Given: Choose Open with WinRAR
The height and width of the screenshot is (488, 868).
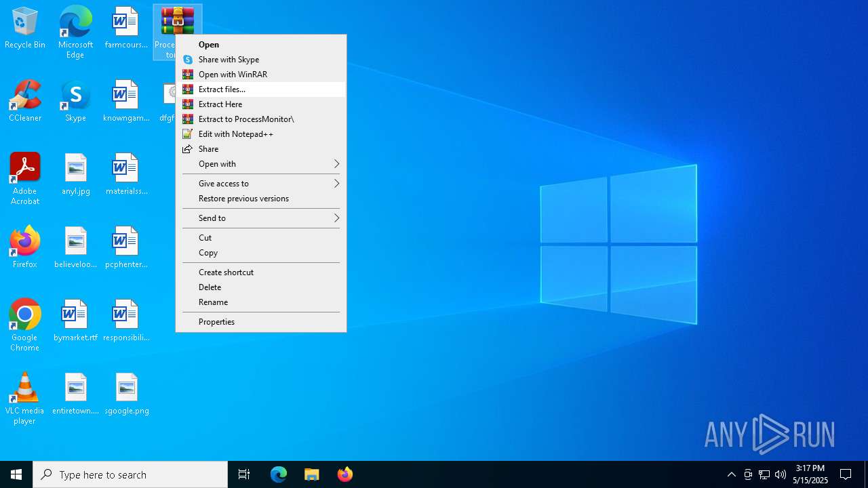Looking at the screenshot, I should point(261,75).
